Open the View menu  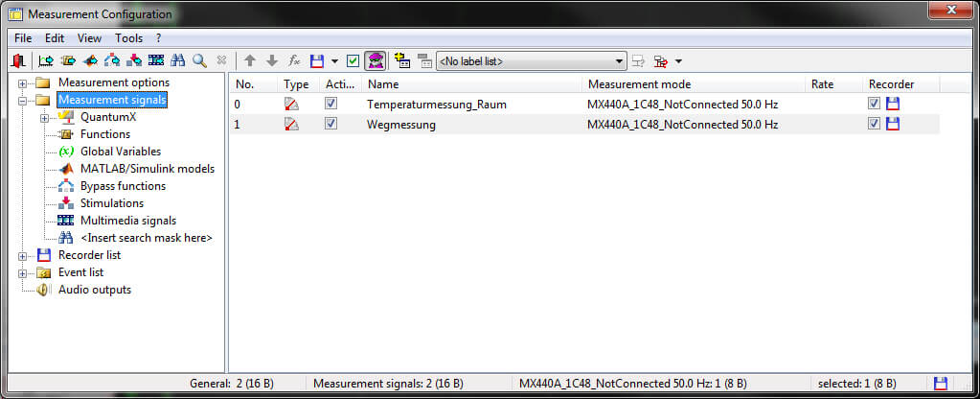click(x=89, y=38)
